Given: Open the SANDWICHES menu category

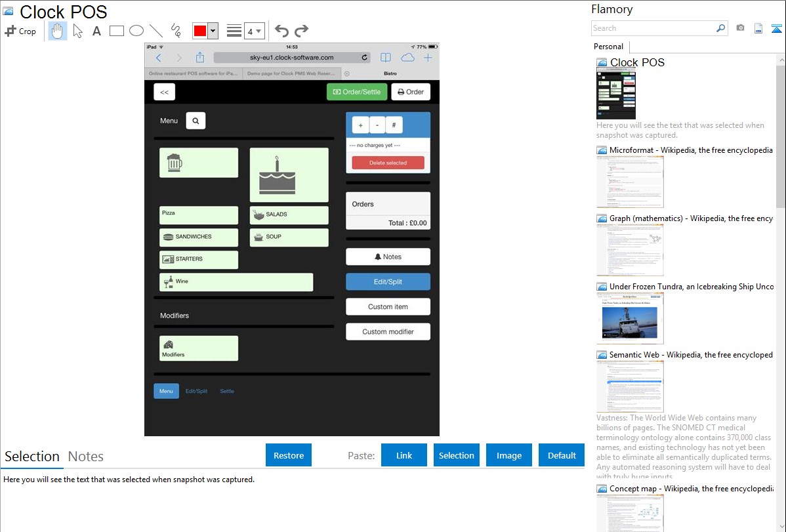Looking at the screenshot, I should pos(199,237).
